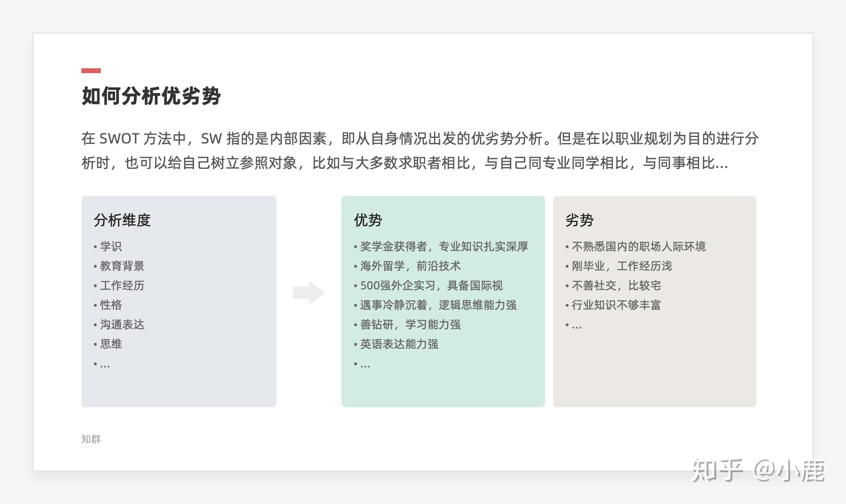The height and width of the screenshot is (504, 846).
Task: Click the 沟通表达 bullet item
Action: tap(119, 324)
